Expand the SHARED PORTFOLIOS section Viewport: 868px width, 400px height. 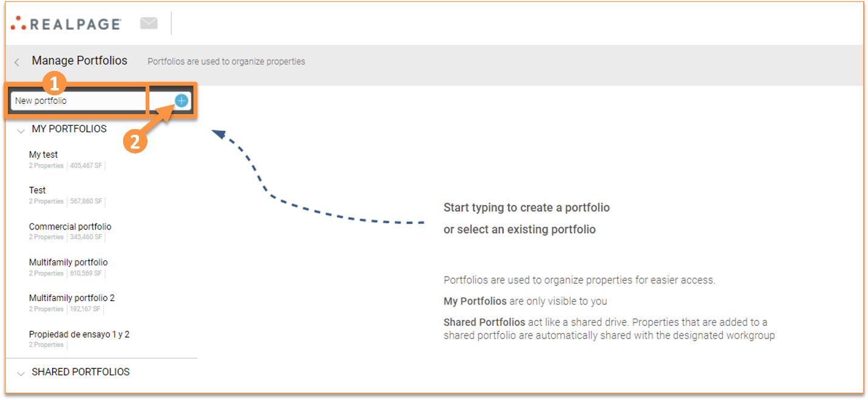click(21, 371)
